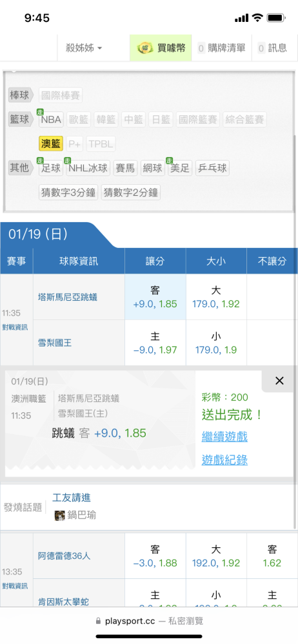Click the 讓分 column header
Image resolution: width=298 pixels, height=644 pixels.
click(x=155, y=261)
